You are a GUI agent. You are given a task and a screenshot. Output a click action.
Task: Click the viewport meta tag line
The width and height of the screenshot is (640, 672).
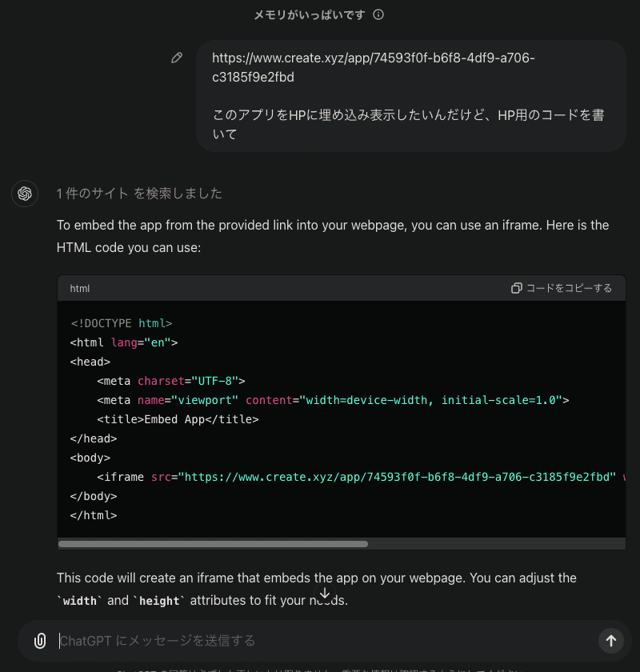333,400
